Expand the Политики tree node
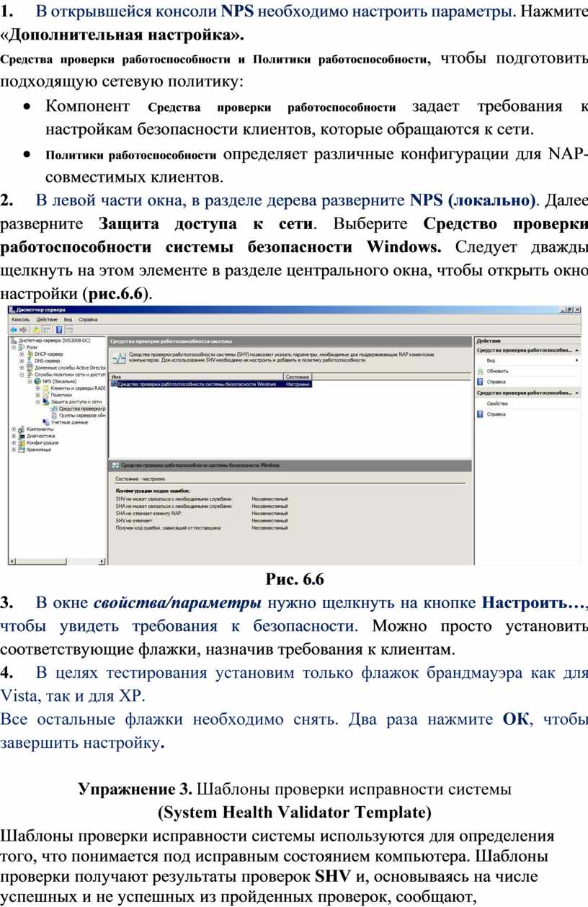 point(38,395)
